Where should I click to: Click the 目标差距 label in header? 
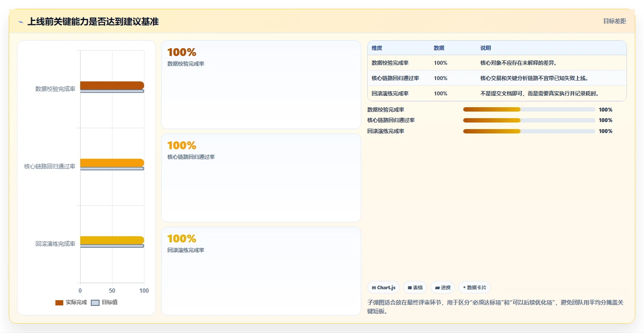[x=615, y=21]
